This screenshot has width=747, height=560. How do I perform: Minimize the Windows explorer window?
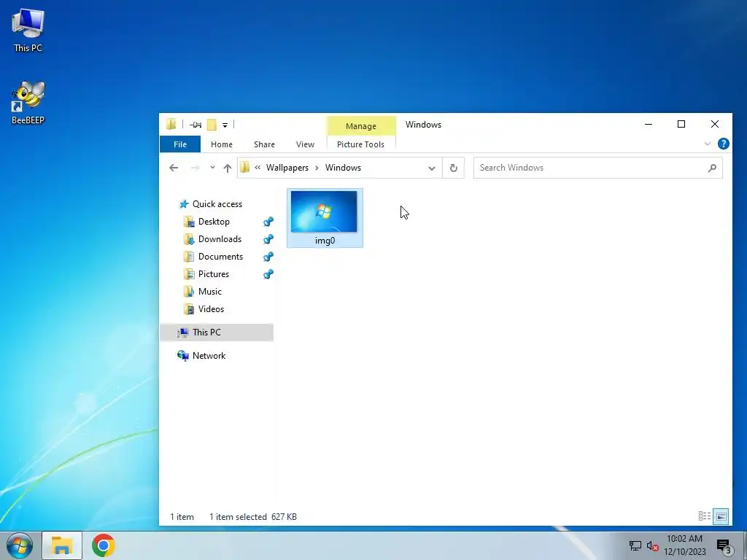pyautogui.click(x=649, y=124)
